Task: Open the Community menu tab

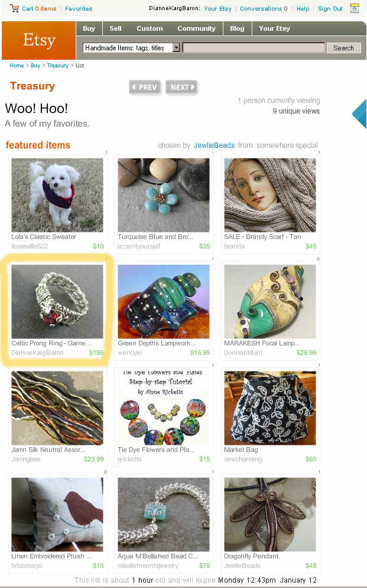Action: pyautogui.click(x=196, y=28)
